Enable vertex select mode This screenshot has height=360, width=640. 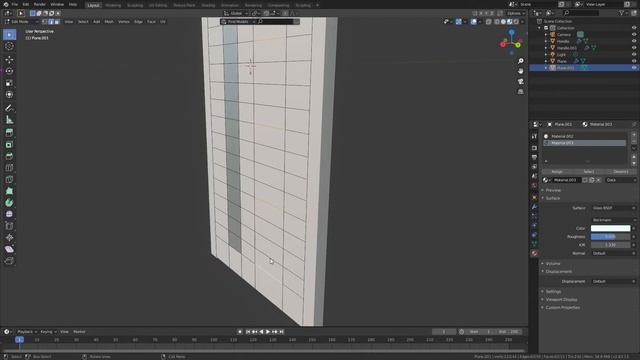[45, 22]
